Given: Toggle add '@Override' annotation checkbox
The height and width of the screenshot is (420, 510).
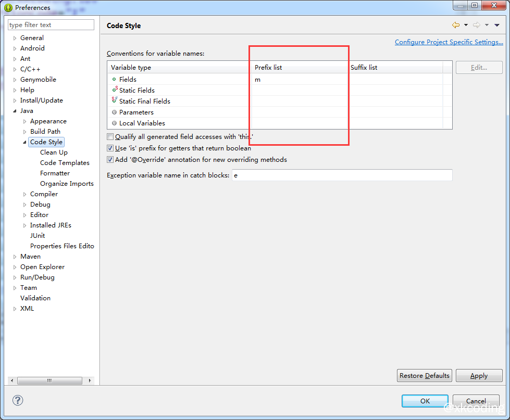Looking at the screenshot, I should 110,160.
